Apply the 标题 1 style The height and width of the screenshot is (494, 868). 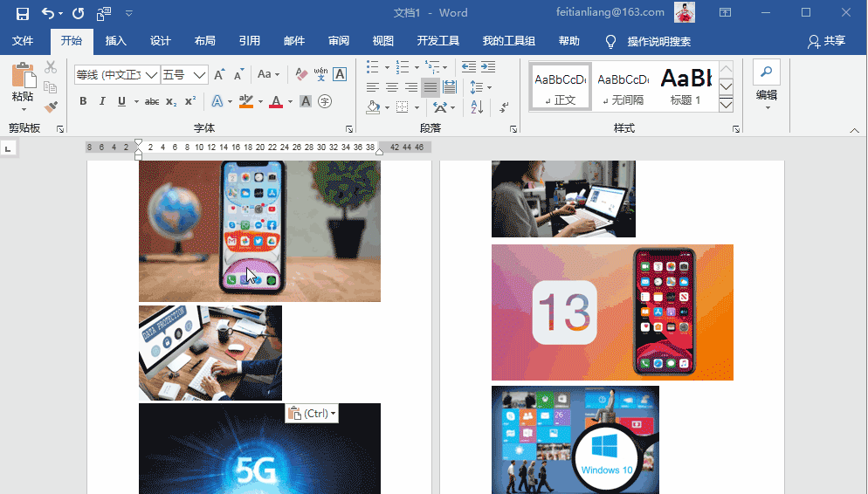coord(685,87)
